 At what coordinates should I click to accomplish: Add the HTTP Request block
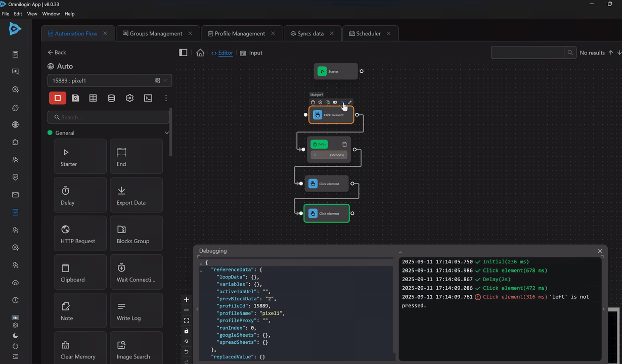click(80, 233)
